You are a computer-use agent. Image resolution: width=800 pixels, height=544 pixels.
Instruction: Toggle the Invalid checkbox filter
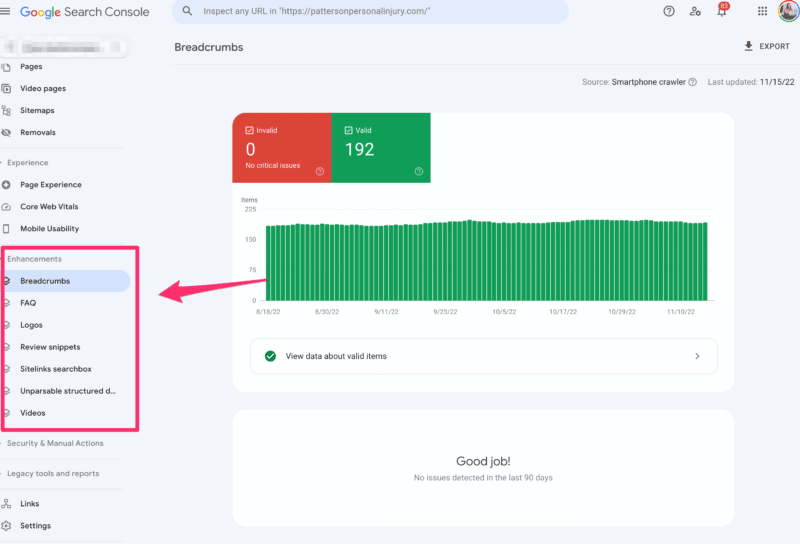click(x=249, y=130)
